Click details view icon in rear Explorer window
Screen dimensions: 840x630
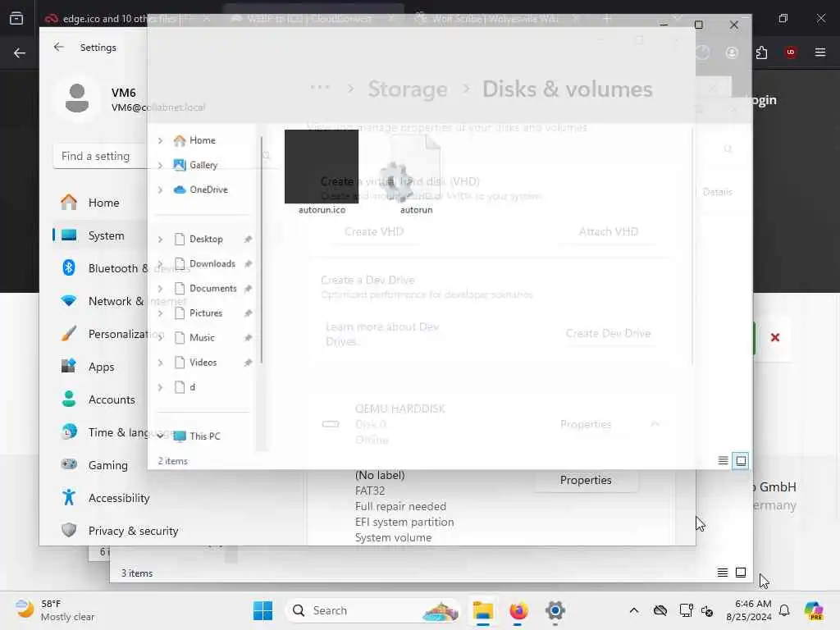(723, 573)
